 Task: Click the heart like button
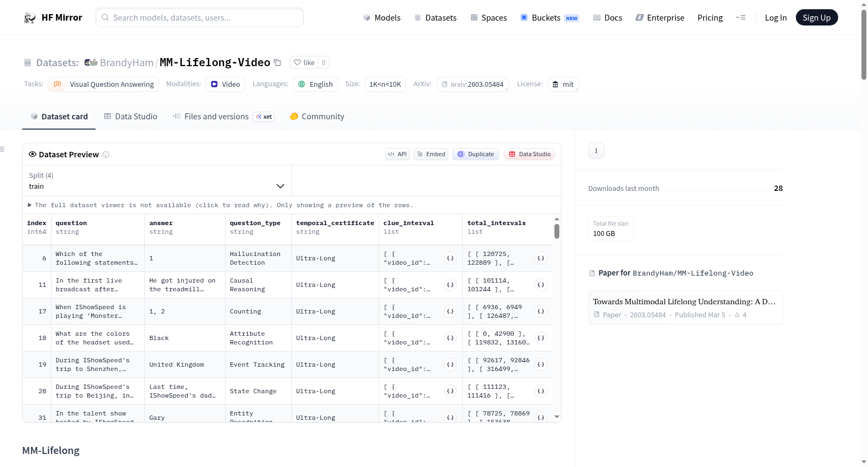pyautogui.click(x=304, y=62)
